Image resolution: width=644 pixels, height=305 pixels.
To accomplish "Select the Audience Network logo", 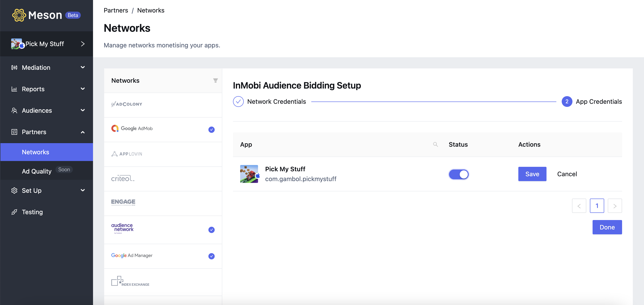I will 122,228.
